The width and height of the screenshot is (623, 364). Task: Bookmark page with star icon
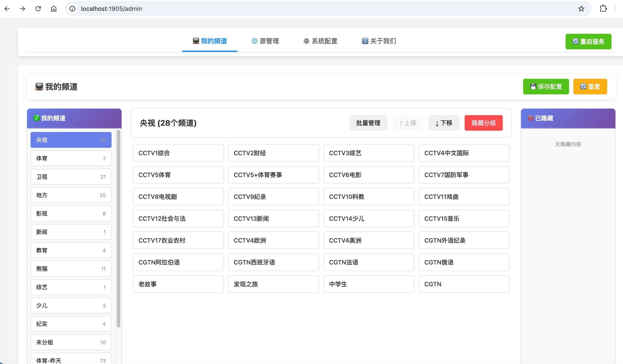[x=581, y=9]
